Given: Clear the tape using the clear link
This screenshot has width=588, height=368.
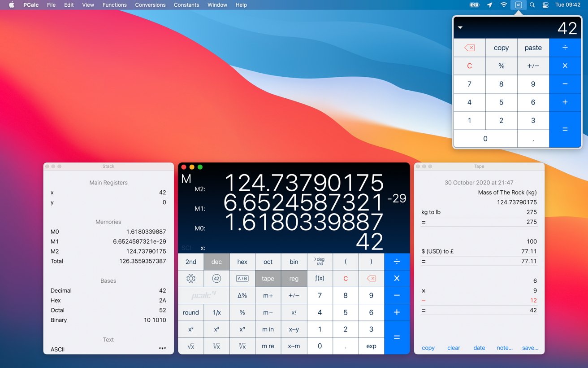Looking at the screenshot, I should [454, 348].
